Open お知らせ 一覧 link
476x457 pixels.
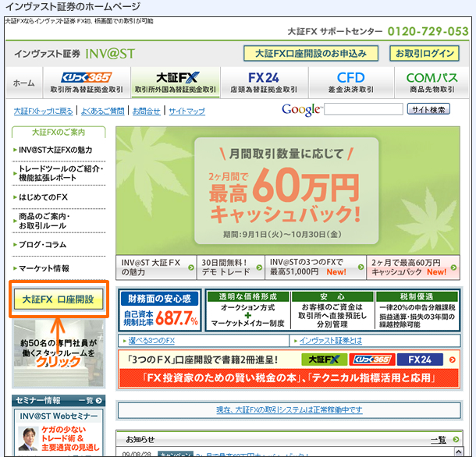pyautogui.click(x=439, y=439)
